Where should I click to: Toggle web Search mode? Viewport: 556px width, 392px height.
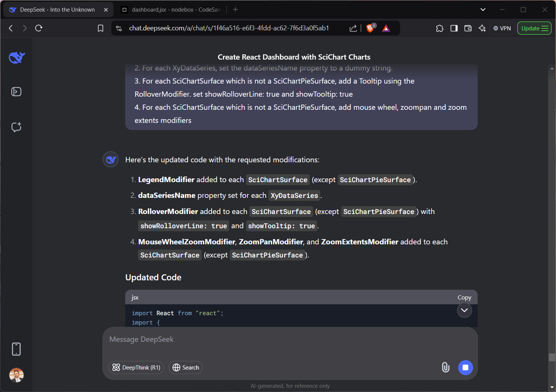tap(186, 368)
